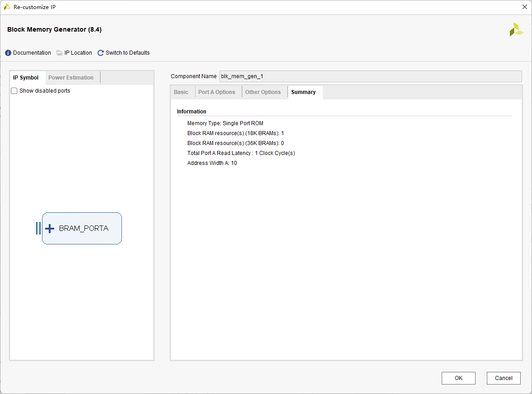Viewport: 532px width, 394px height.
Task: Open the Port A Options tab
Action: 217,92
